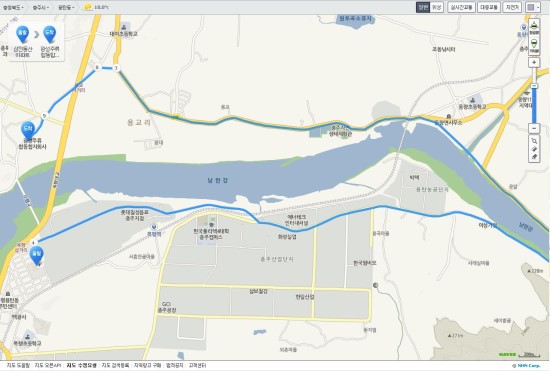Open the province dropdown in breadcrumb
Image resolution: width=550 pixels, height=371 pixels.
pyautogui.click(x=13, y=7)
